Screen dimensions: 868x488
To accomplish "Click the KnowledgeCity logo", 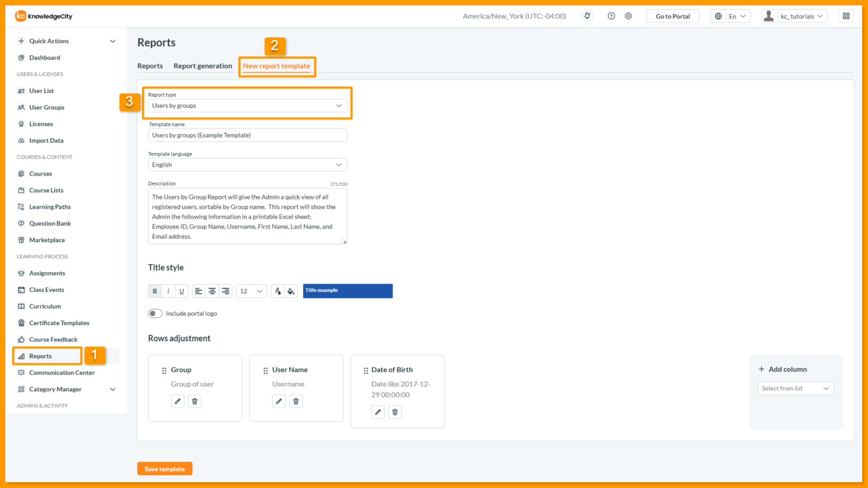I will (43, 16).
